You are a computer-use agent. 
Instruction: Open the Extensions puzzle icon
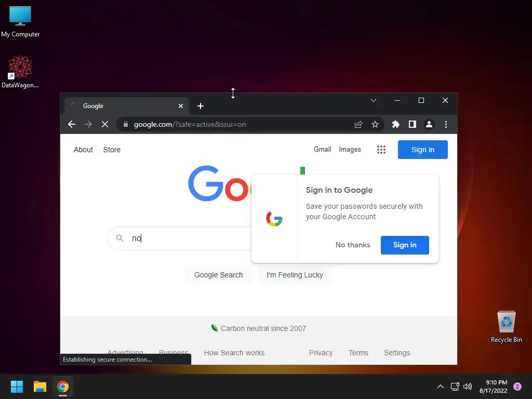(395, 124)
